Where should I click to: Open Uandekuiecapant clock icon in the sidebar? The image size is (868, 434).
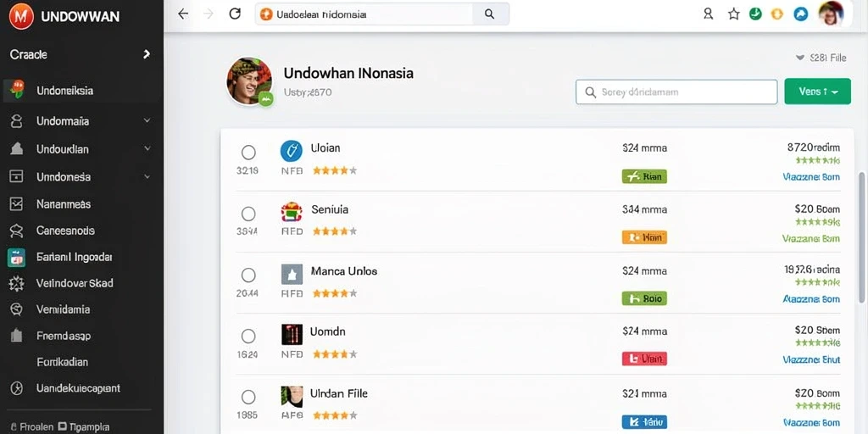(x=17, y=388)
